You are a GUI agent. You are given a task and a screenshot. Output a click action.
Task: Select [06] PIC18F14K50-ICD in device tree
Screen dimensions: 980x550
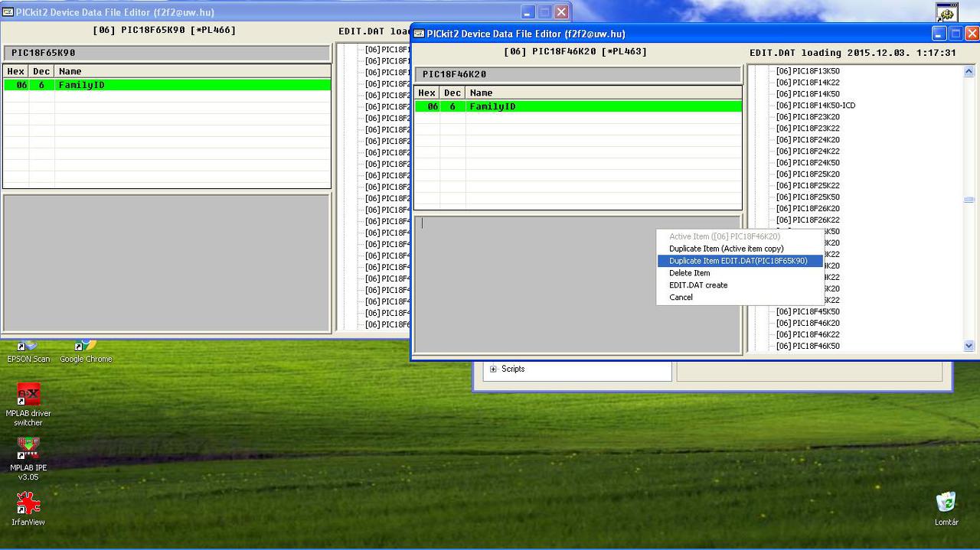coord(815,106)
